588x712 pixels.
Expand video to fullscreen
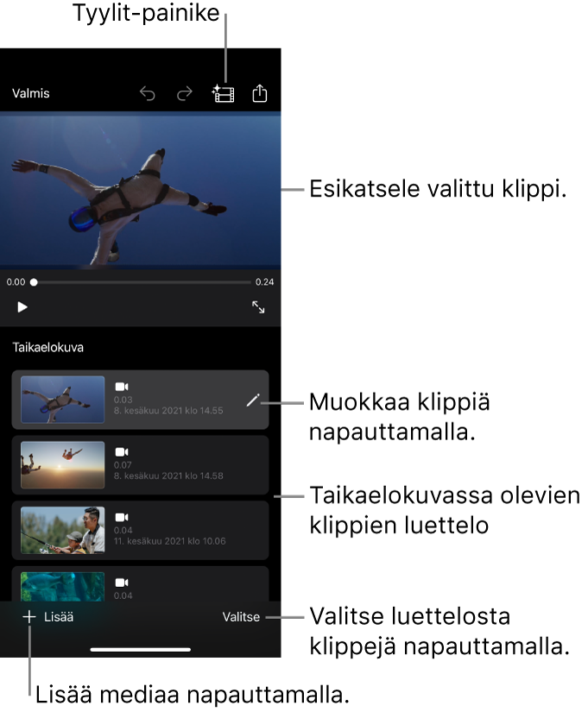(258, 307)
